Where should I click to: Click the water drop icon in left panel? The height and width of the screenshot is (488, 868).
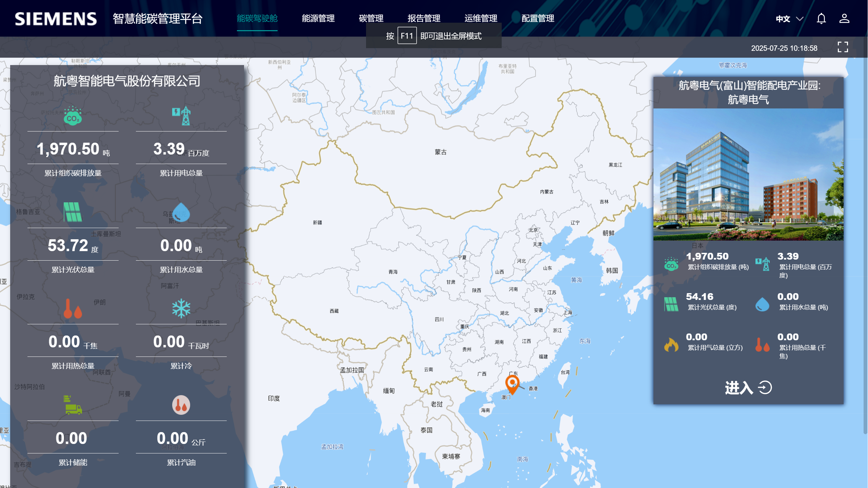point(181,212)
